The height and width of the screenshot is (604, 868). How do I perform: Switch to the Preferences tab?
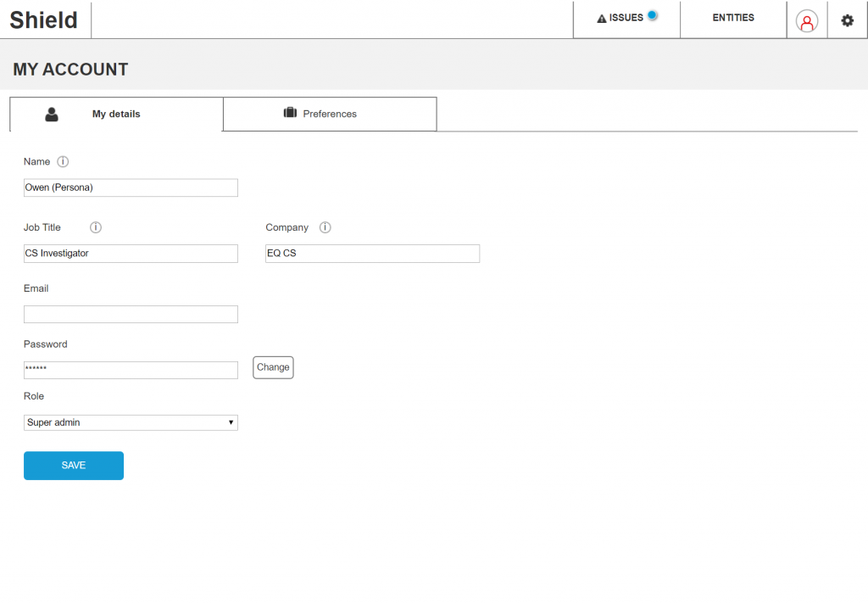(330, 114)
